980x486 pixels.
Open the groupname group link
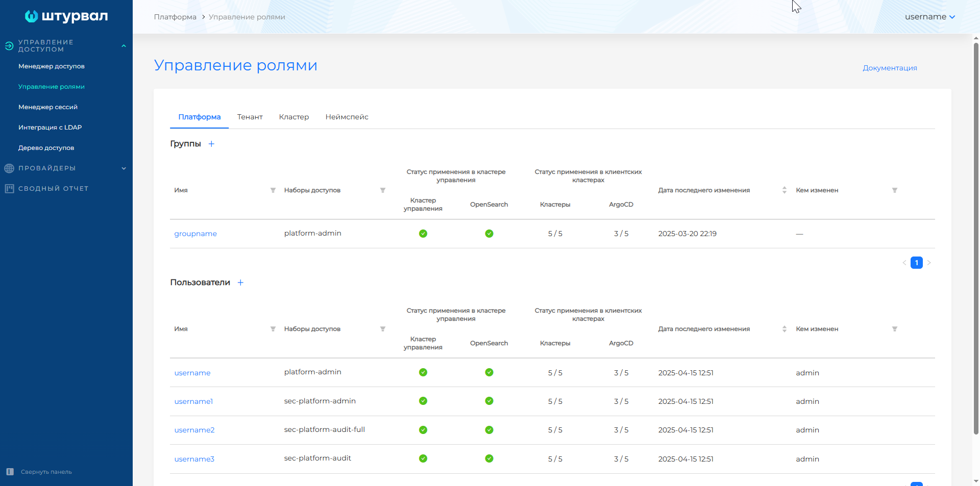[x=195, y=234]
